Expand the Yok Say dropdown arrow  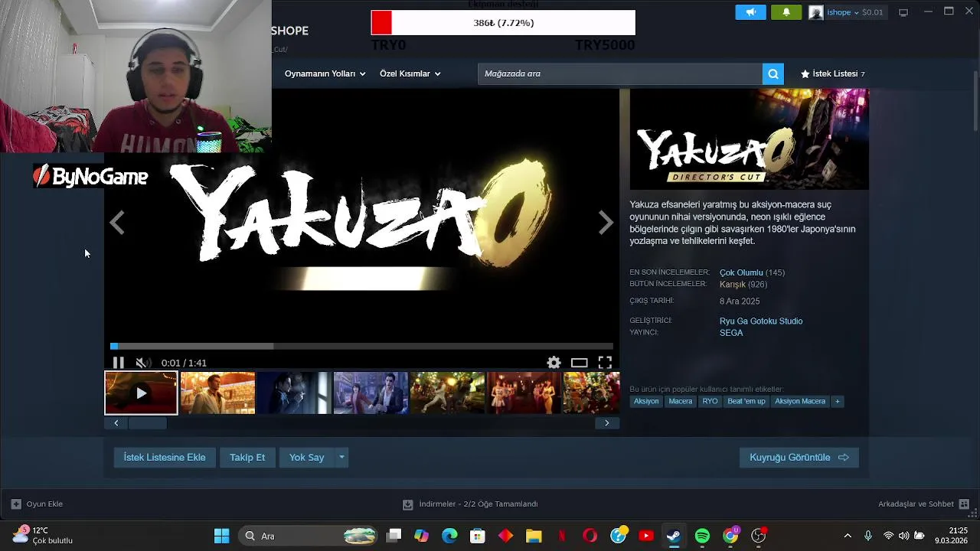[341, 457]
